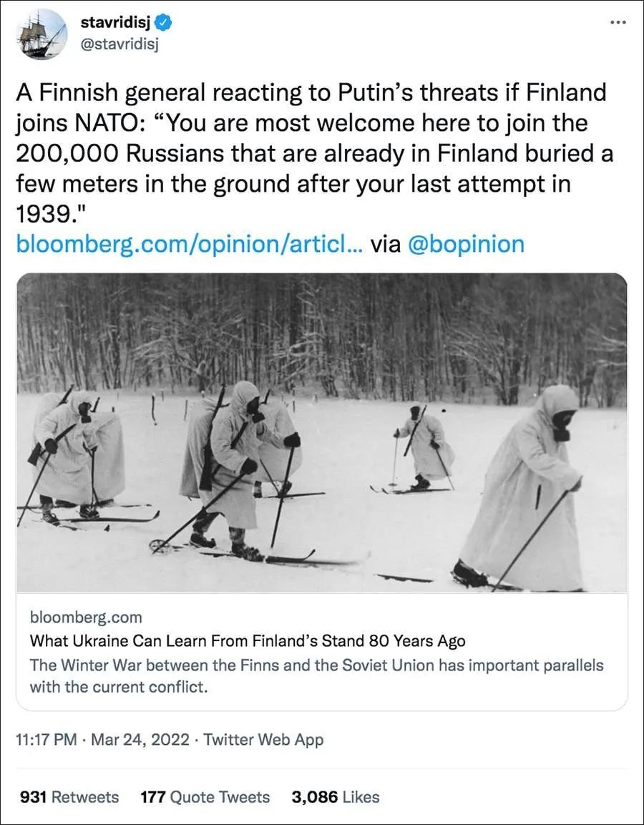The height and width of the screenshot is (825, 644).
Task: Open the sailing ship profile picture
Action: pyautogui.click(x=42, y=34)
